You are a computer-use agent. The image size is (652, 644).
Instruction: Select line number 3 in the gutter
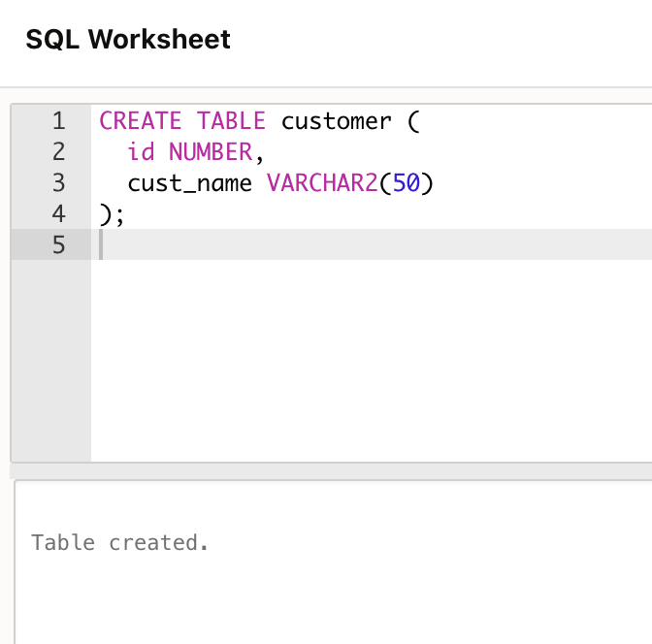pos(58,183)
